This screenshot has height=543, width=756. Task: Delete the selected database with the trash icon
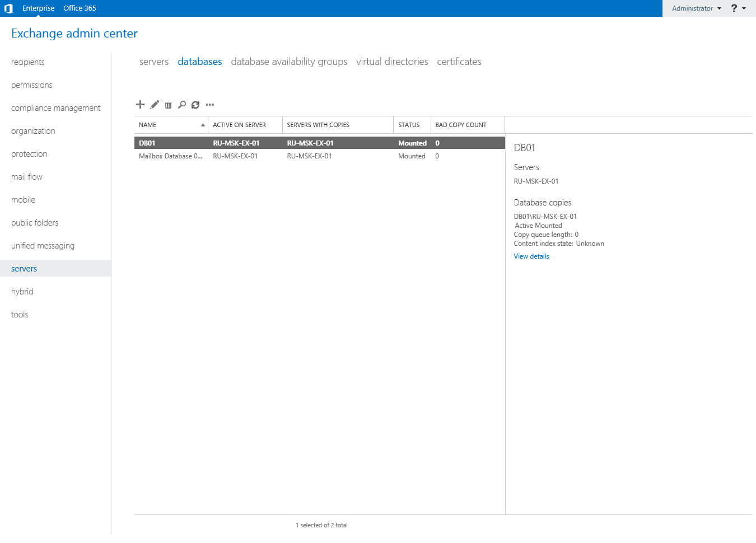tap(168, 105)
